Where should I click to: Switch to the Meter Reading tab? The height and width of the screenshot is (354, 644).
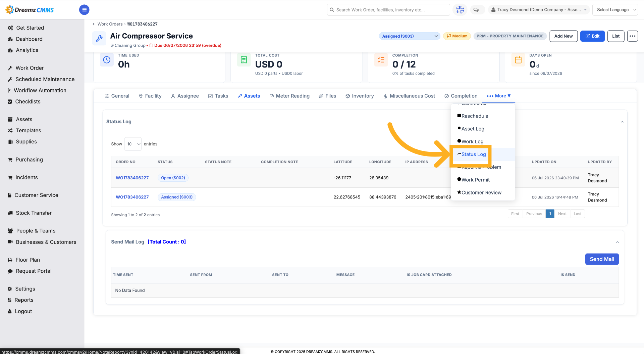point(289,96)
